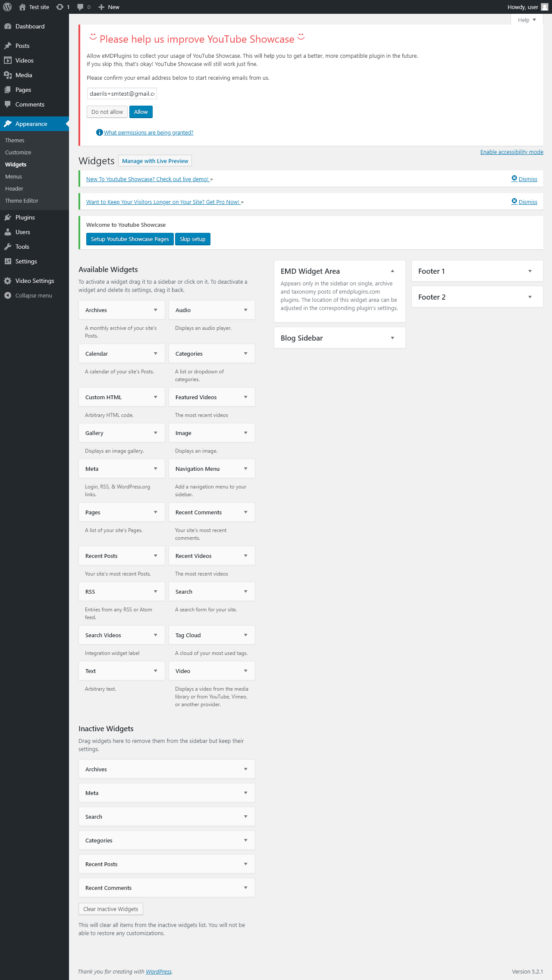Click the comments bubble in admin bar
Image resolution: width=552 pixels, height=980 pixels.
(x=81, y=7)
